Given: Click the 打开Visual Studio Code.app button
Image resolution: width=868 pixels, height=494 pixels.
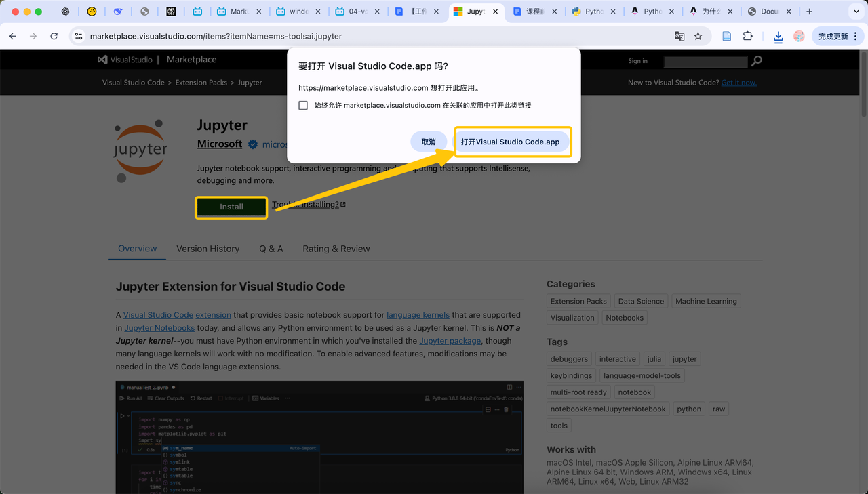Looking at the screenshot, I should click(x=511, y=142).
